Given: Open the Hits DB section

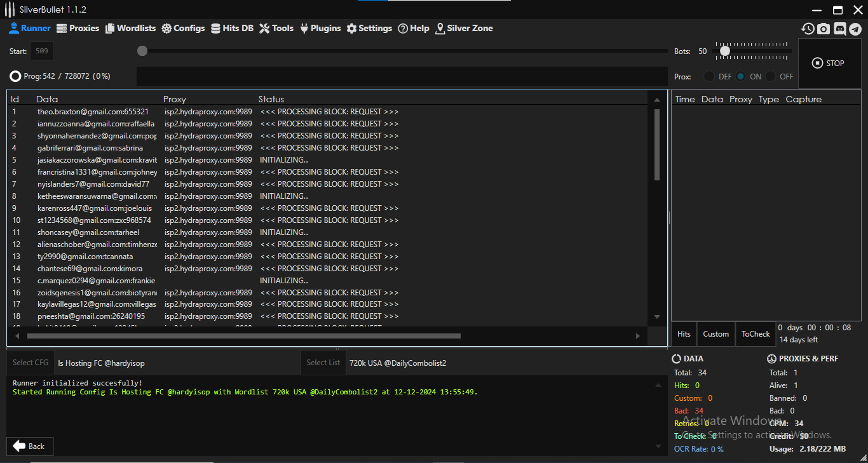Looking at the screenshot, I should point(232,28).
